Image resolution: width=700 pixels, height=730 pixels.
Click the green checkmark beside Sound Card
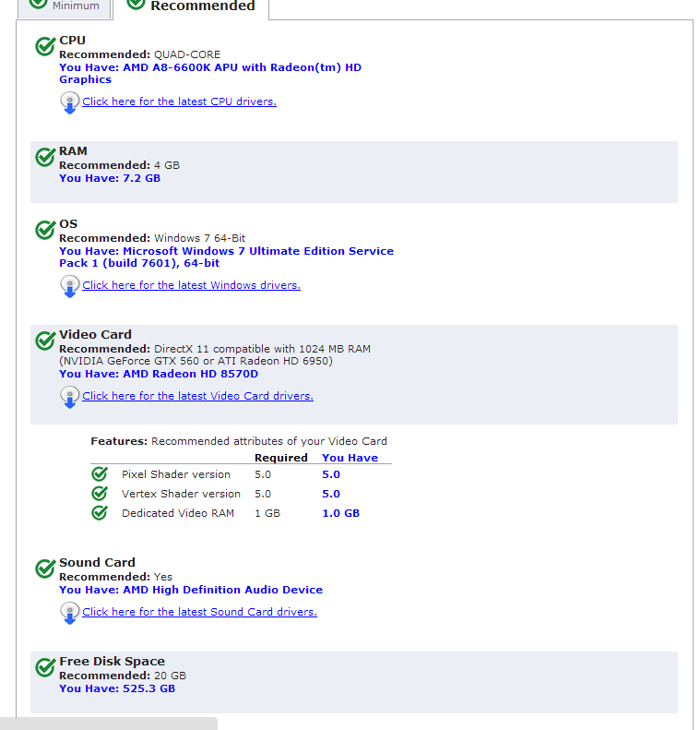(x=44, y=568)
